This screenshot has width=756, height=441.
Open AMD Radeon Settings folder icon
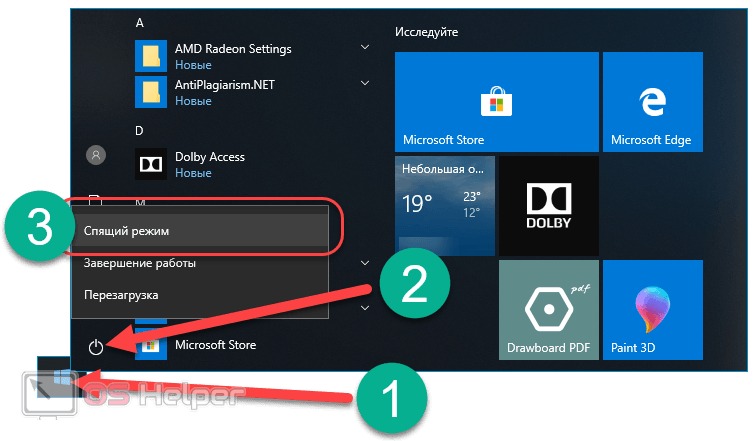(151, 56)
